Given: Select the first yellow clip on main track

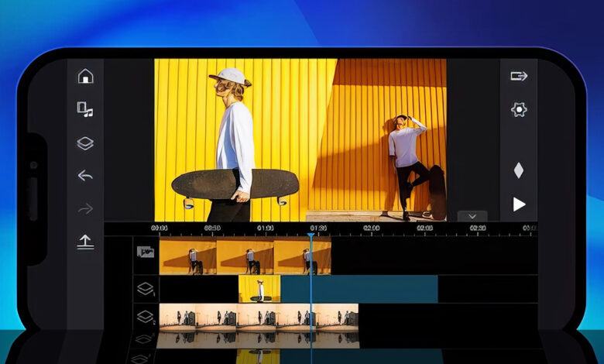Looking at the screenshot, I should (x=187, y=256).
